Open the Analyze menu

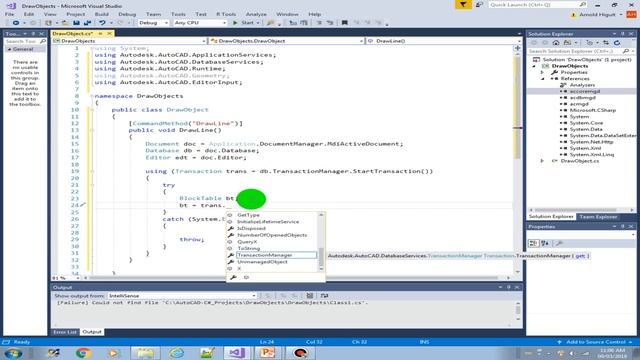(256, 14)
